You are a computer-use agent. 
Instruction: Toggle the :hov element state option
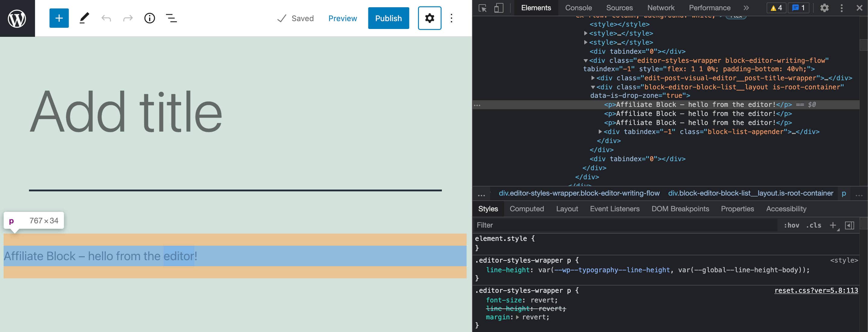(x=791, y=225)
